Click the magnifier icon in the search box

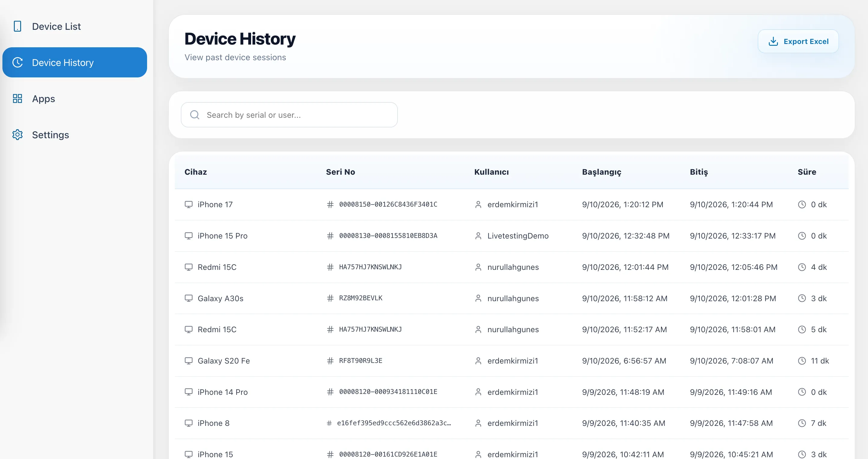tap(194, 115)
